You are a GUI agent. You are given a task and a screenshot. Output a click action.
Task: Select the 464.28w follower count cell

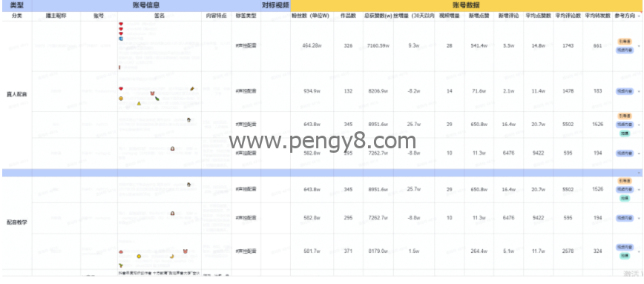[x=312, y=46]
